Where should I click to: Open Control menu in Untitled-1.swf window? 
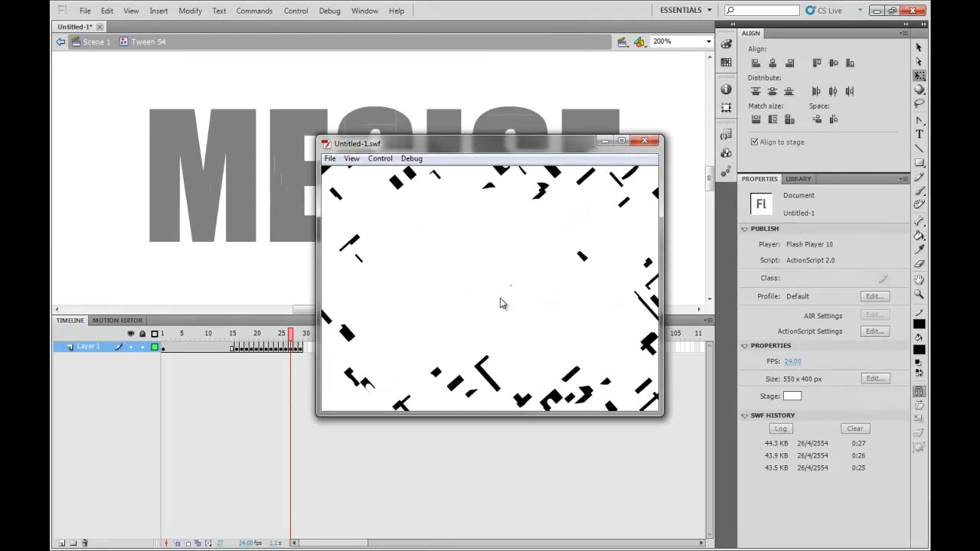coord(380,158)
